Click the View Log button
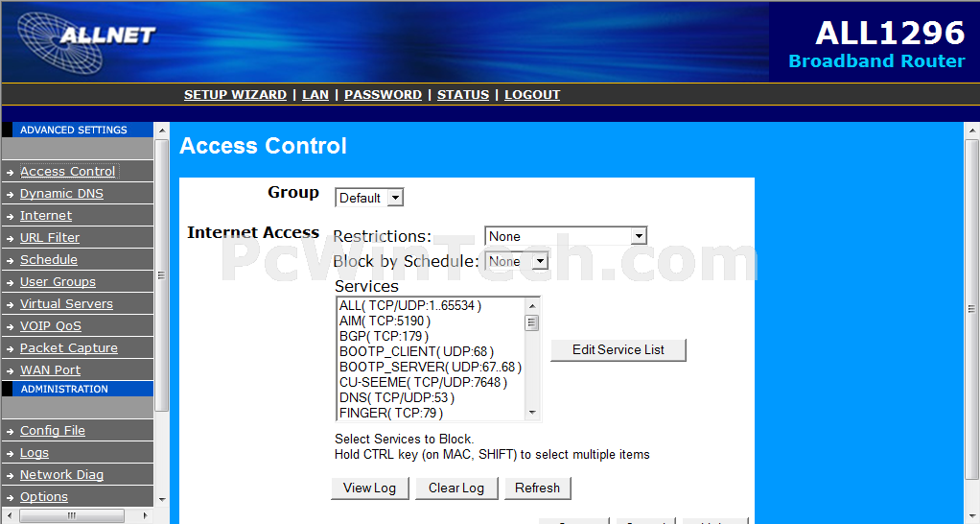Viewport: 980px width, 524px height. tap(369, 488)
